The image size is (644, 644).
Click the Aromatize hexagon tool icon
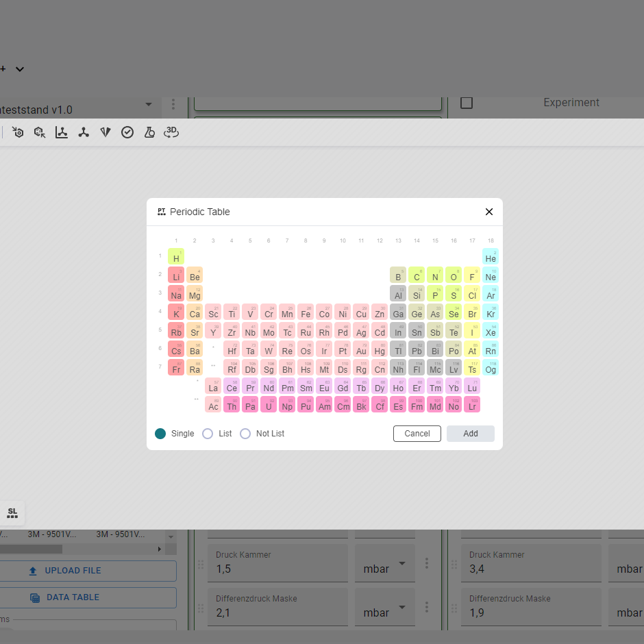tap(18, 132)
